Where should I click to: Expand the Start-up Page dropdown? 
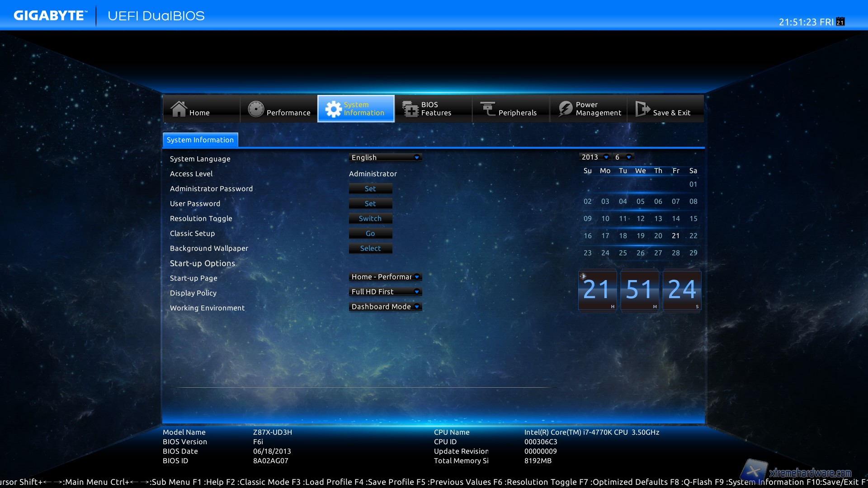386,277
